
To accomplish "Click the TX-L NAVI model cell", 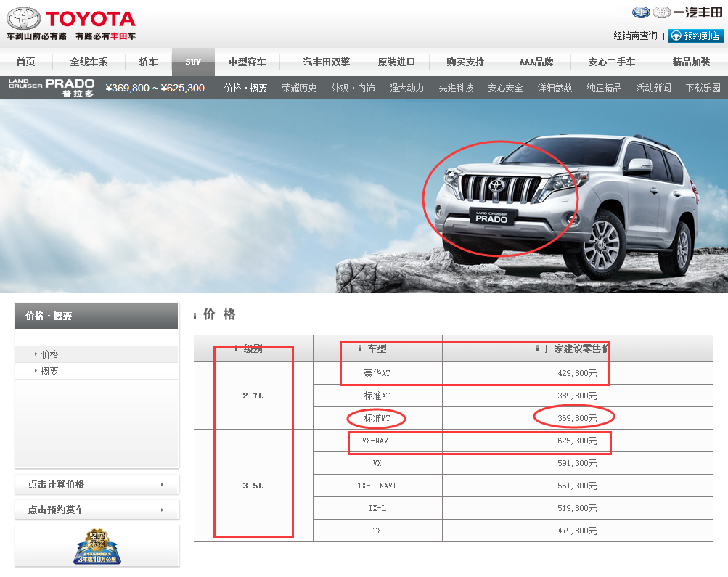I will [x=377, y=486].
